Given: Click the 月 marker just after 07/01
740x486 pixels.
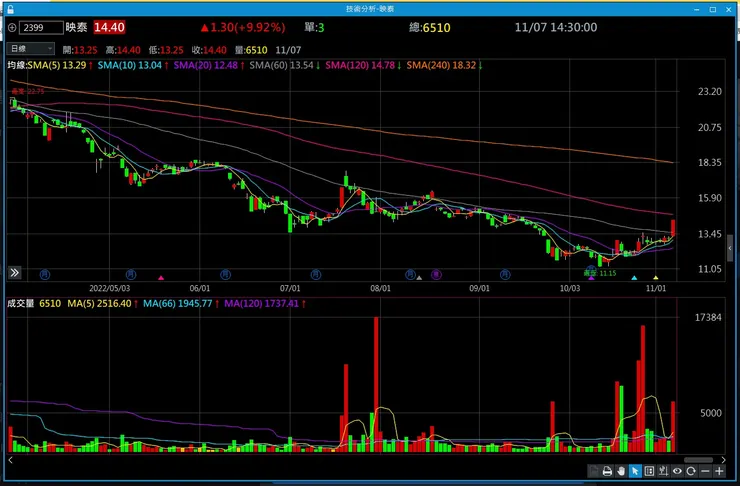Looking at the screenshot, I should [x=316, y=274].
